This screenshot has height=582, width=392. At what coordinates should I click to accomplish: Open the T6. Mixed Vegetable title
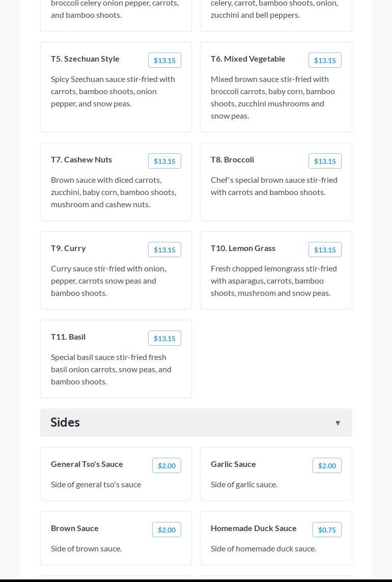[x=248, y=59]
